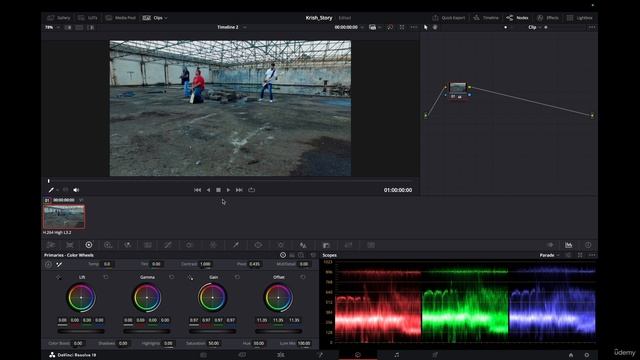Viewport: 640px width, 360px height.
Task: Open the Parade scope type dropdown
Action: (549, 255)
